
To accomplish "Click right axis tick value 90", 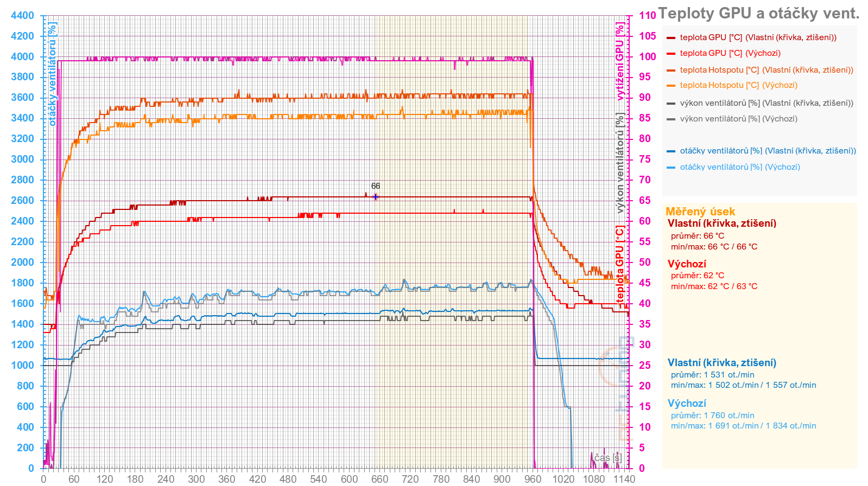I will (644, 98).
